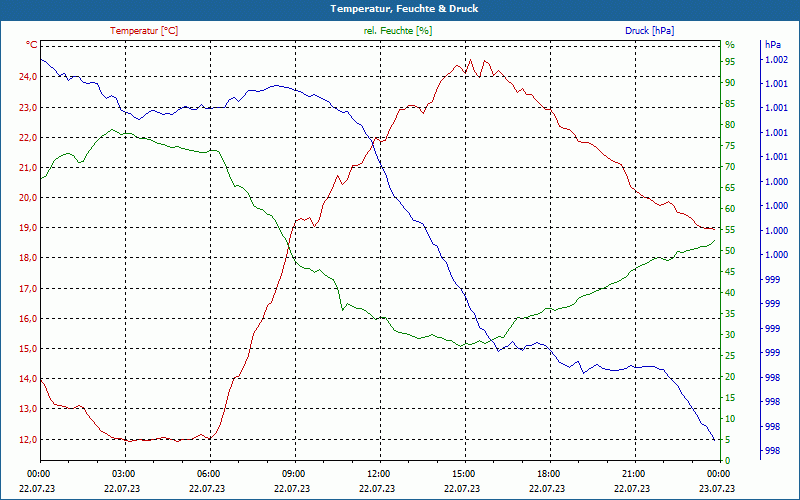
Task: Click humidity axis value "70"
Action: pos(730,167)
